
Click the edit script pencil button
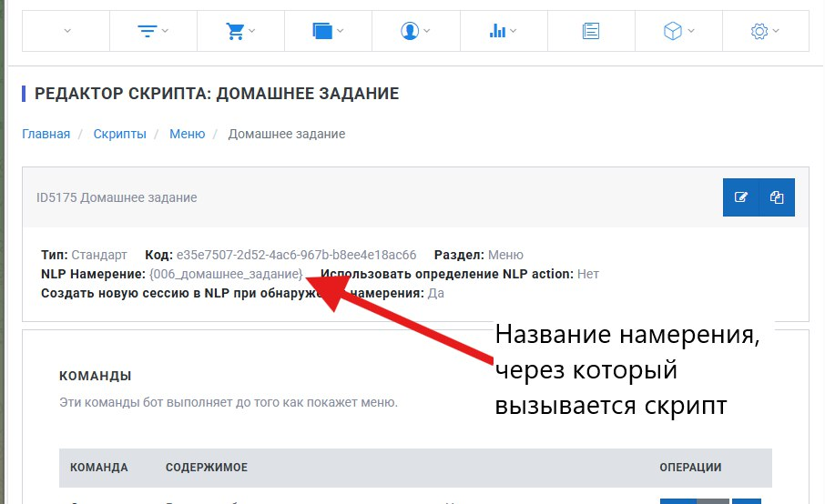(x=741, y=197)
